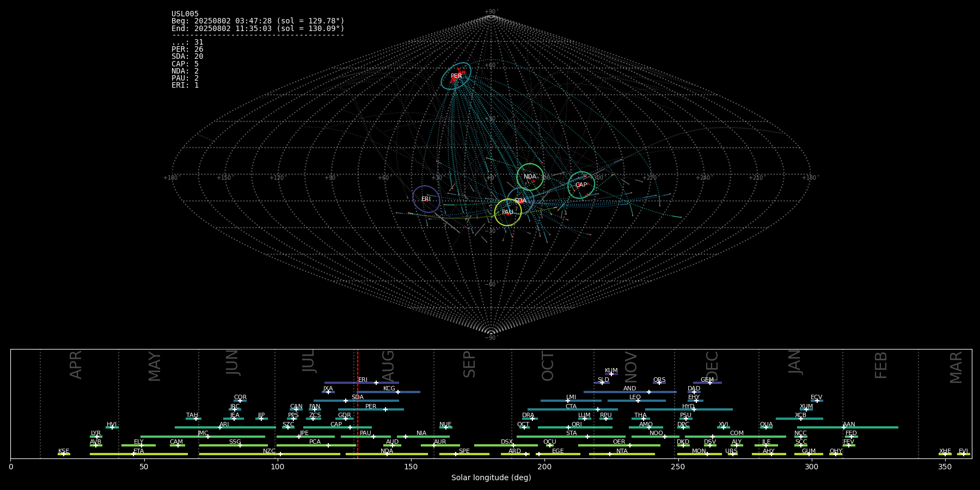Click the GEM shower bar in timeline
This screenshot has width=980, height=490.
[707, 383]
